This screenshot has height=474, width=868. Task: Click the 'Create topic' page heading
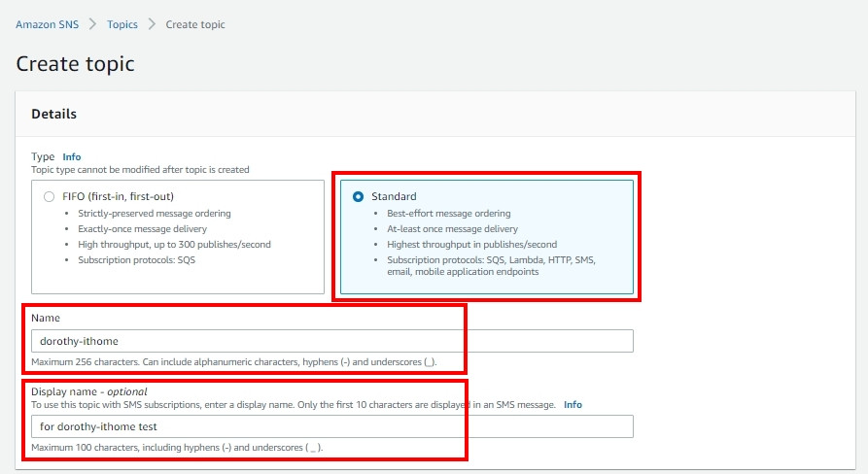tap(75, 64)
